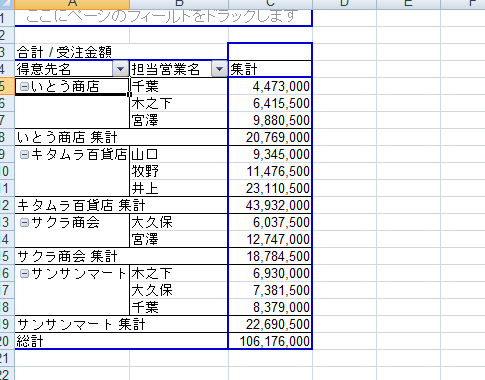Click the cell with value 9,880,500
This screenshot has width=485, height=380.
coord(270,120)
